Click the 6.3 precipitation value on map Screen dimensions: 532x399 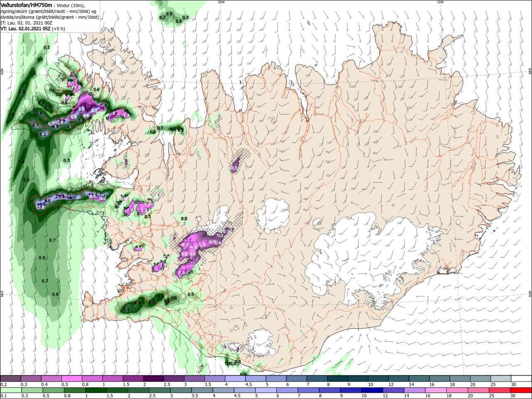pyautogui.click(x=43, y=134)
